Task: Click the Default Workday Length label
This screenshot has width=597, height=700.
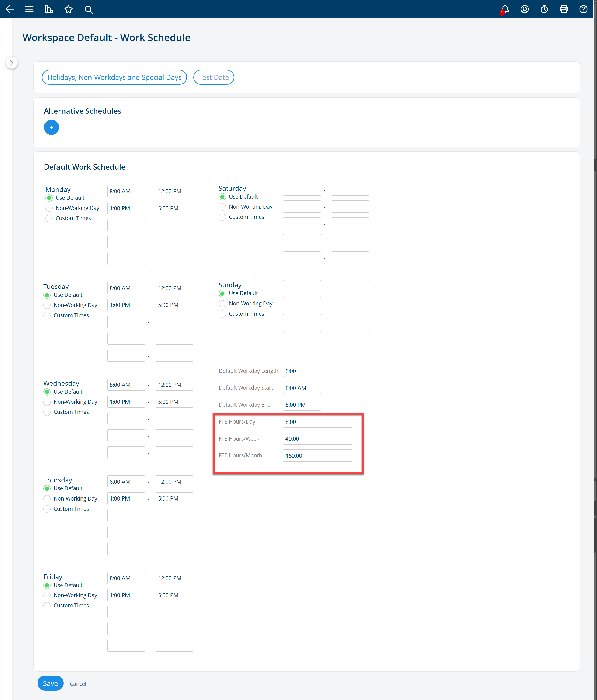Action: click(248, 371)
